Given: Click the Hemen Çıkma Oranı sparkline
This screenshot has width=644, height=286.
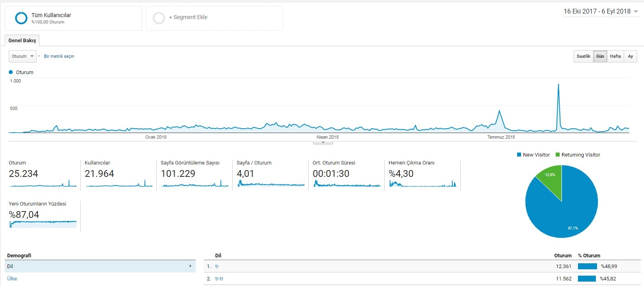Looking at the screenshot, I should (422, 184).
